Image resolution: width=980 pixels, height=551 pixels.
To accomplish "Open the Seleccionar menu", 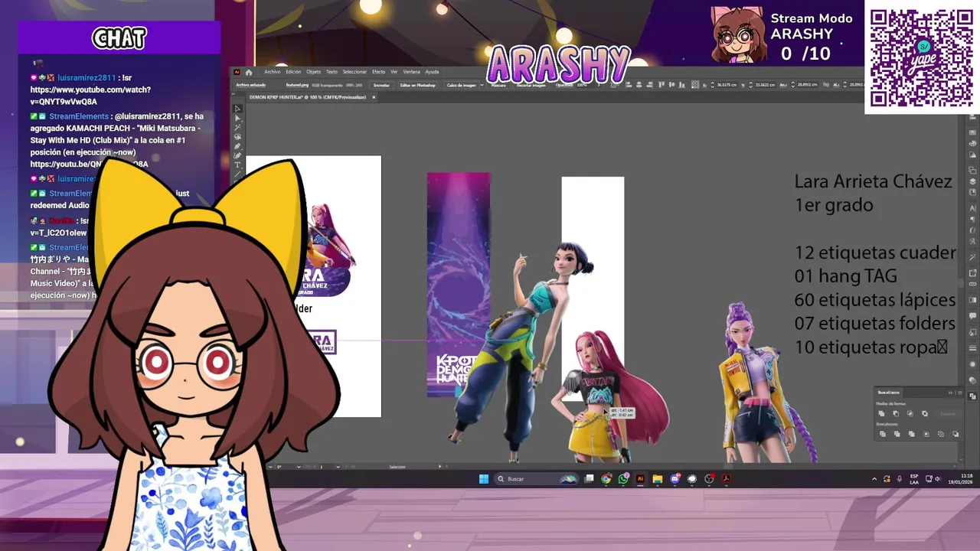I will point(354,72).
